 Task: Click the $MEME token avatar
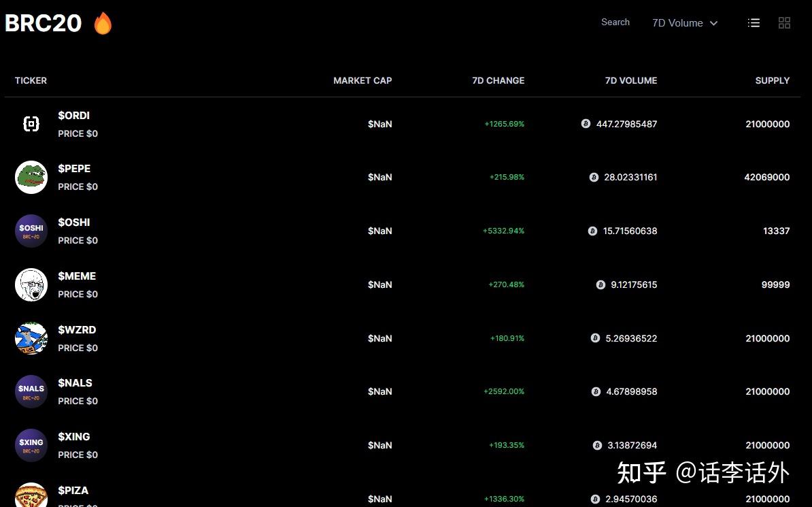pos(31,284)
